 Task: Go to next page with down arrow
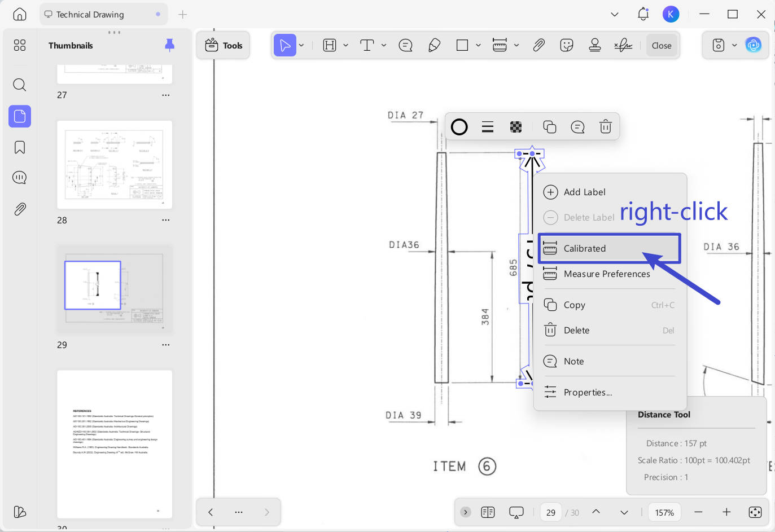624,512
